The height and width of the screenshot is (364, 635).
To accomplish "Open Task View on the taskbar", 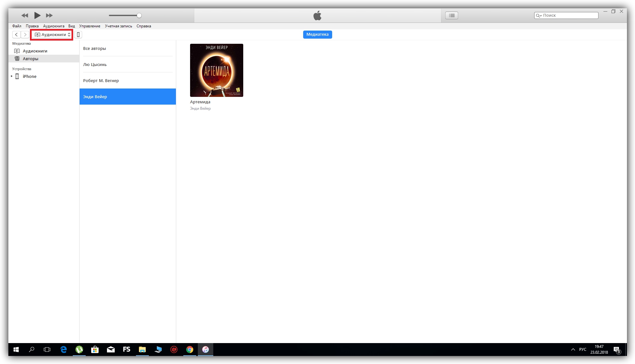I will 47,350.
